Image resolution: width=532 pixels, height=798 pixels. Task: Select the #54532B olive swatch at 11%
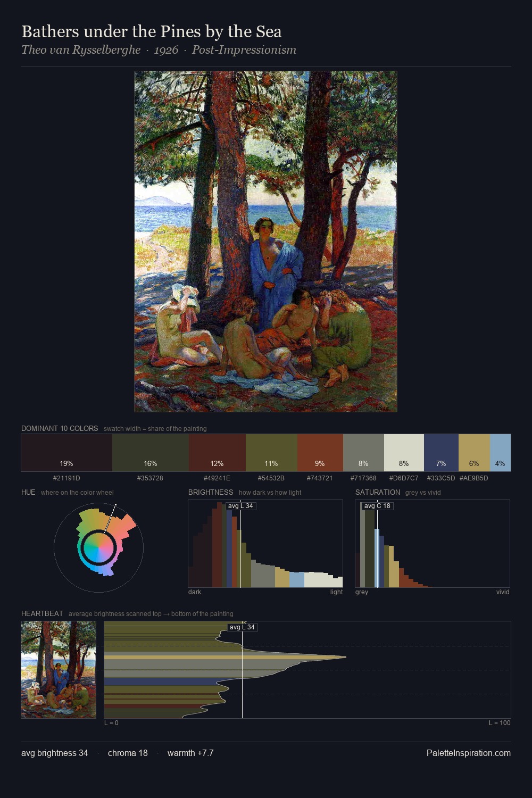click(x=271, y=453)
